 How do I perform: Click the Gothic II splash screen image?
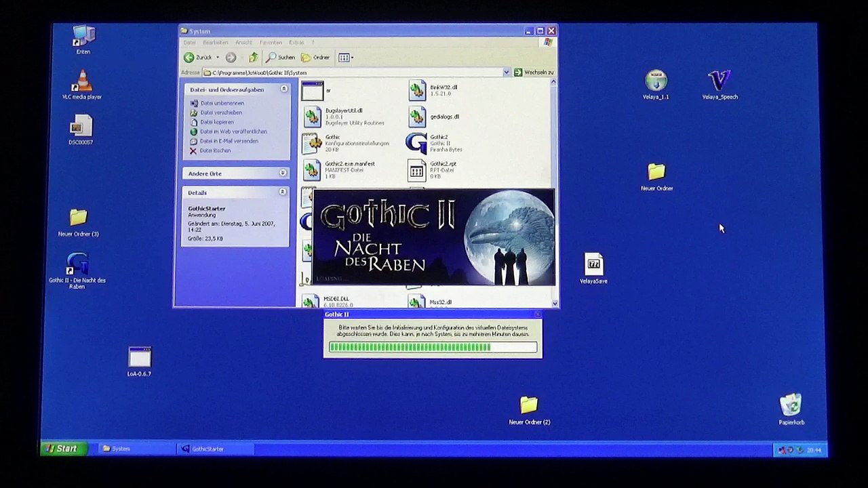[433, 237]
